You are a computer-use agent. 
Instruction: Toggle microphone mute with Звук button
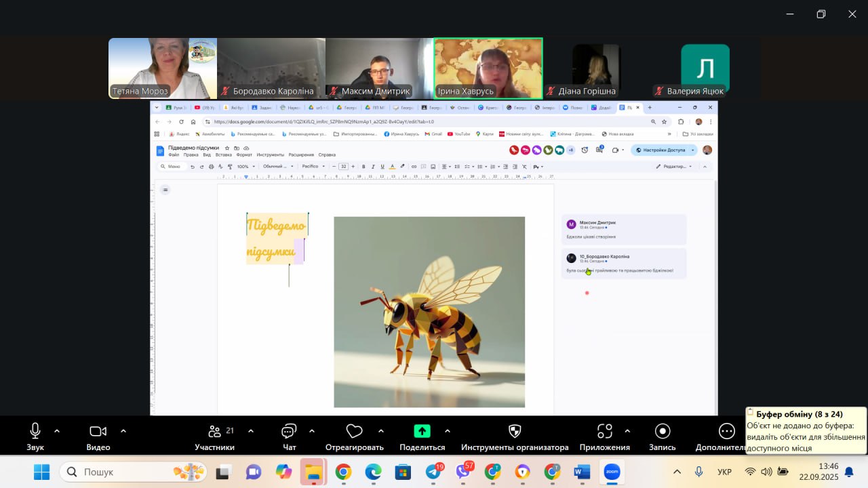pyautogui.click(x=35, y=432)
